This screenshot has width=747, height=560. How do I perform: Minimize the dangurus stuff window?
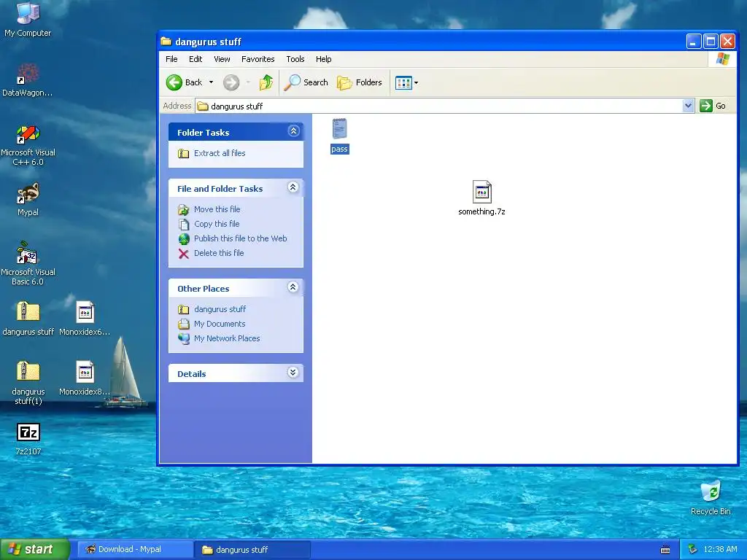click(x=693, y=42)
